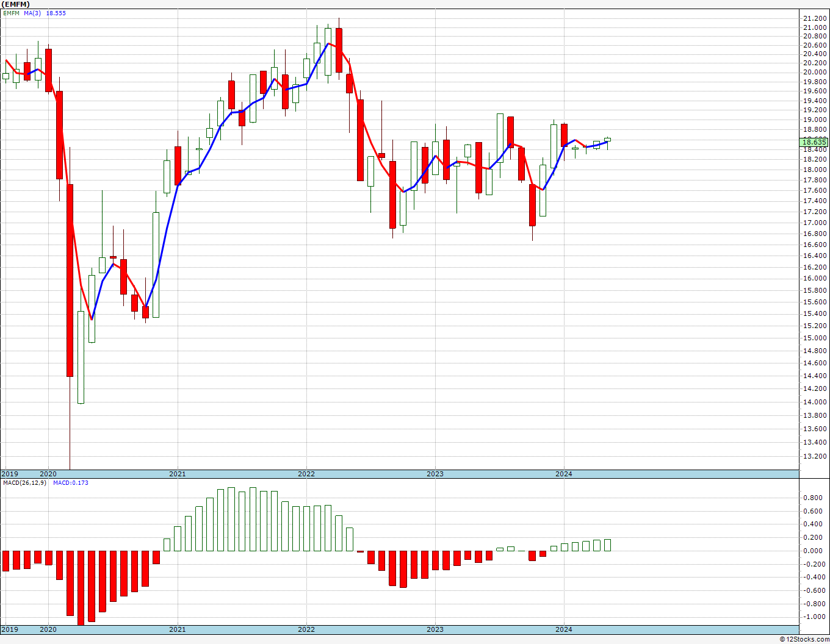830x644 pixels.
Task: Click 2024 on the price chart time axis
Action: click(564, 474)
